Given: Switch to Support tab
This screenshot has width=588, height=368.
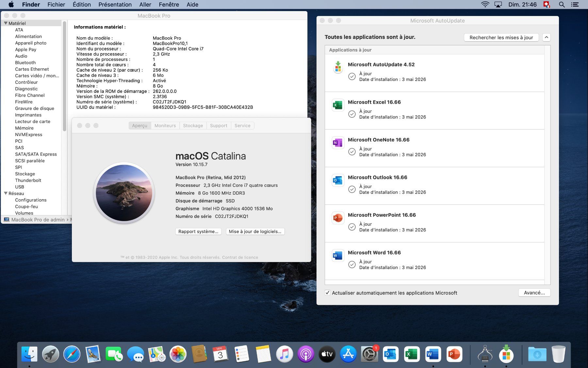Looking at the screenshot, I should pyautogui.click(x=219, y=126).
